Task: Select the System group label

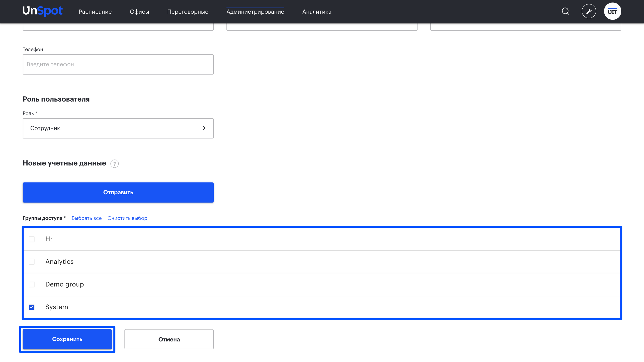Action: coord(56,307)
